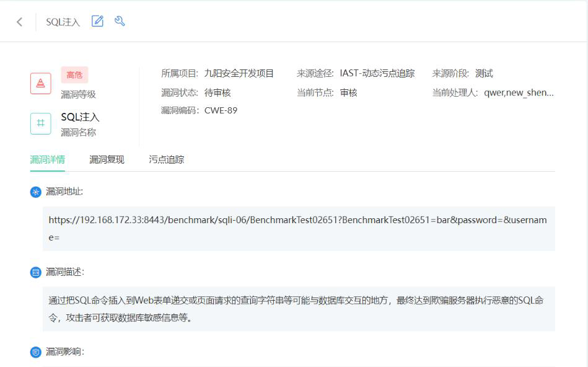
Task: Click source value IAST-动态污点追踪
Action: pos(377,73)
